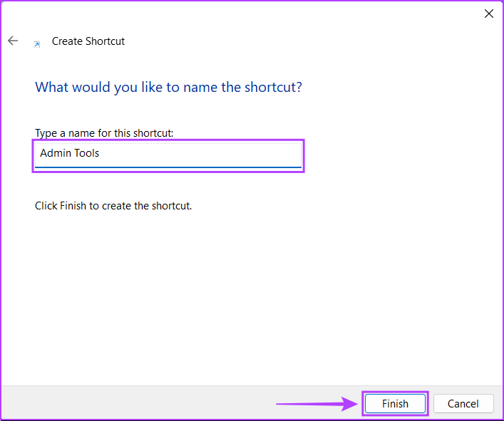Click the word "shortcut?" in the blue heading
Viewport: 504px width, 421px height.
click(272, 88)
